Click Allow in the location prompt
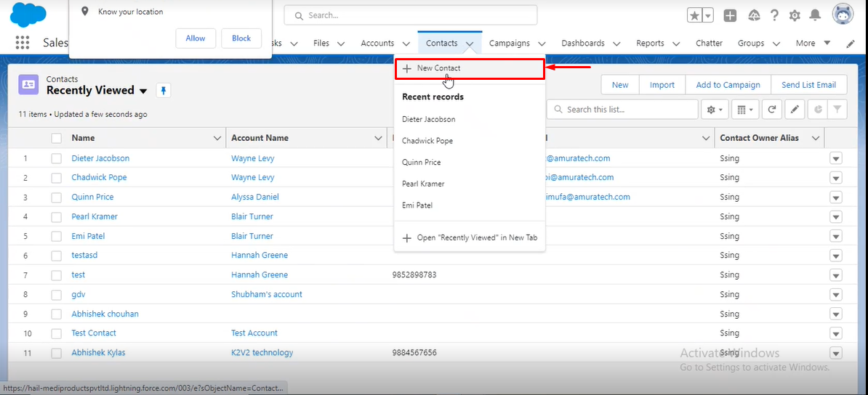 (196, 38)
